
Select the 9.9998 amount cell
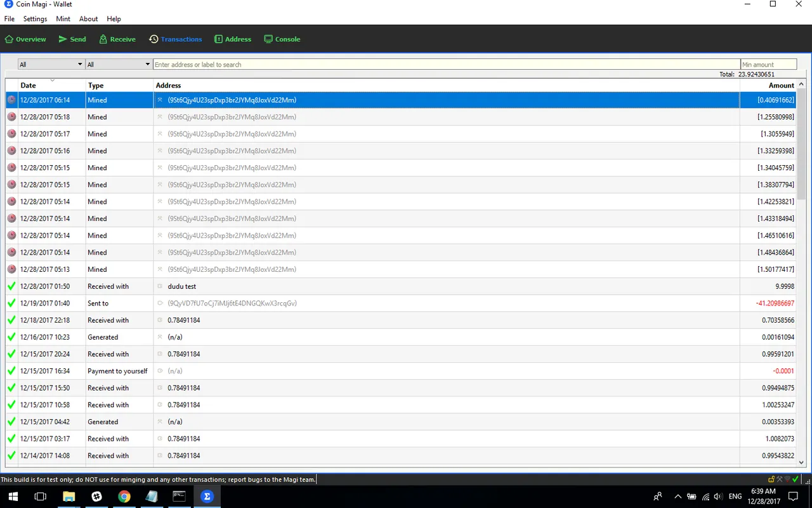click(x=768, y=286)
